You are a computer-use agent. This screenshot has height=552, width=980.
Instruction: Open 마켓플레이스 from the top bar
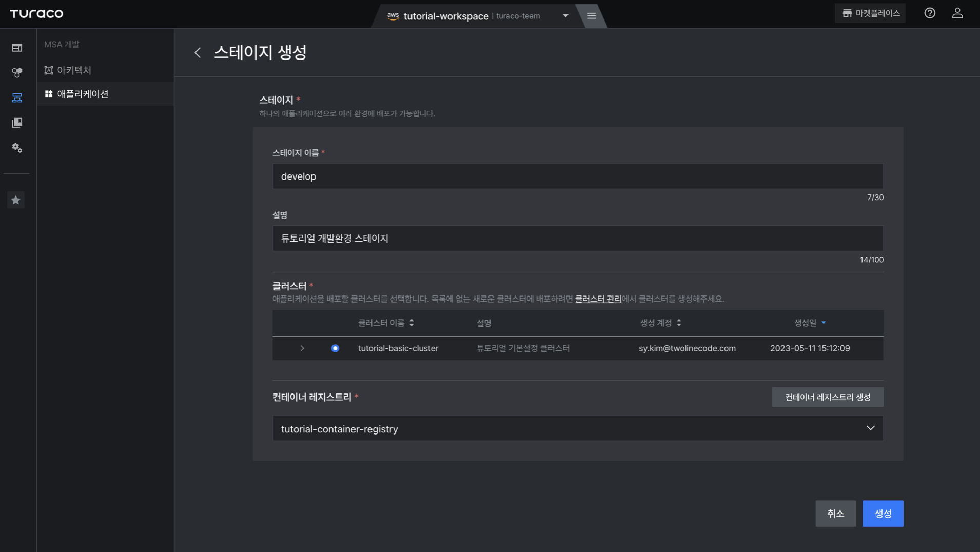[x=870, y=13]
